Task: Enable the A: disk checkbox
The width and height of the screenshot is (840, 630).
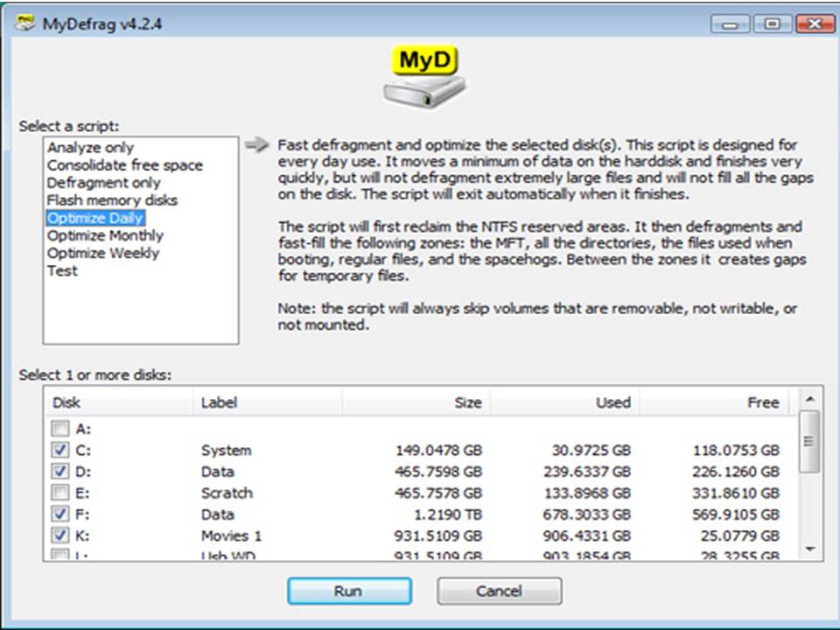Action: 60,429
